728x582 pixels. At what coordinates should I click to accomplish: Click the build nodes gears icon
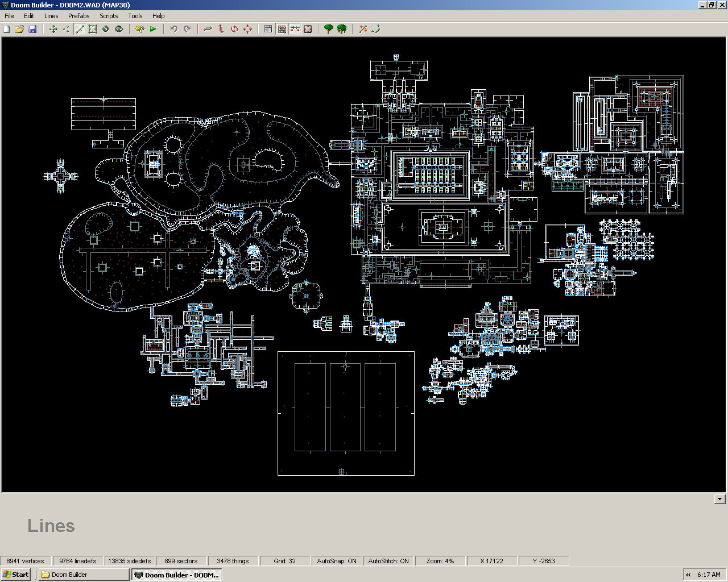[140, 29]
